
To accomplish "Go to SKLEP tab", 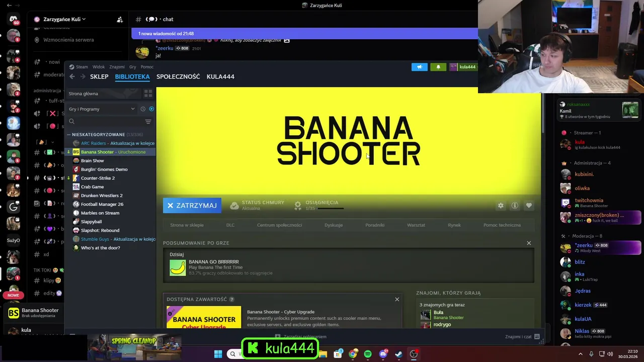I will click(99, 76).
